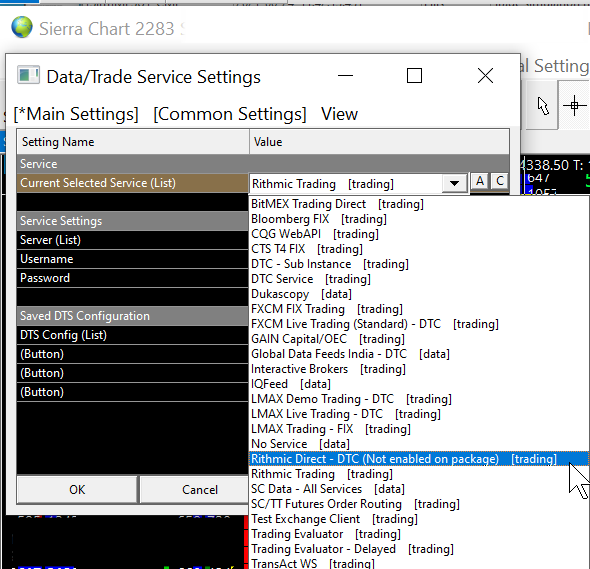Close the Data/Trade Service Settings dialog
Image resolution: width=590 pixels, height=569 pixels.
coord(485,76)
